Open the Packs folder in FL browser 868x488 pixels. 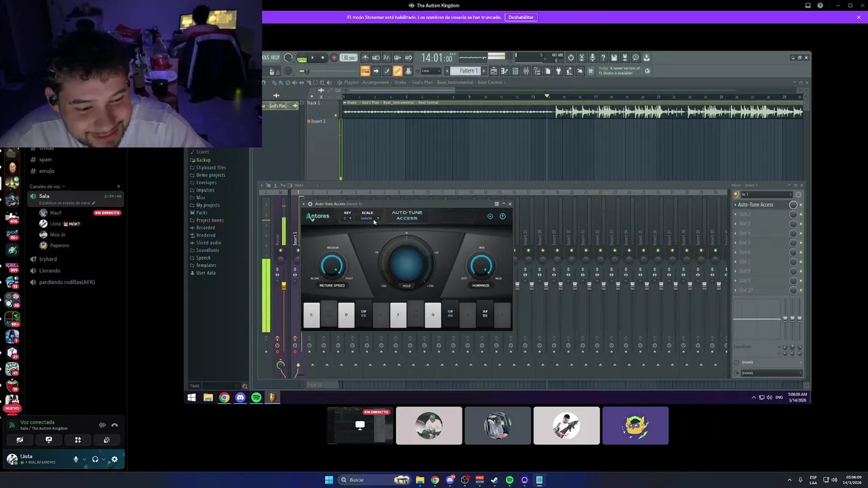(201, 213)
